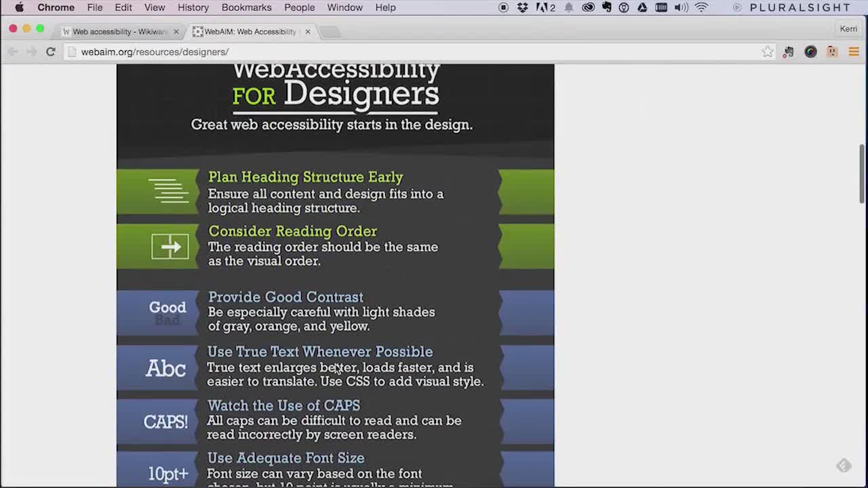Image resolution: width=868 pixels, height=488 pixels.
Task: Click the Dropbox menu bar icon
Action: point(522,7)
